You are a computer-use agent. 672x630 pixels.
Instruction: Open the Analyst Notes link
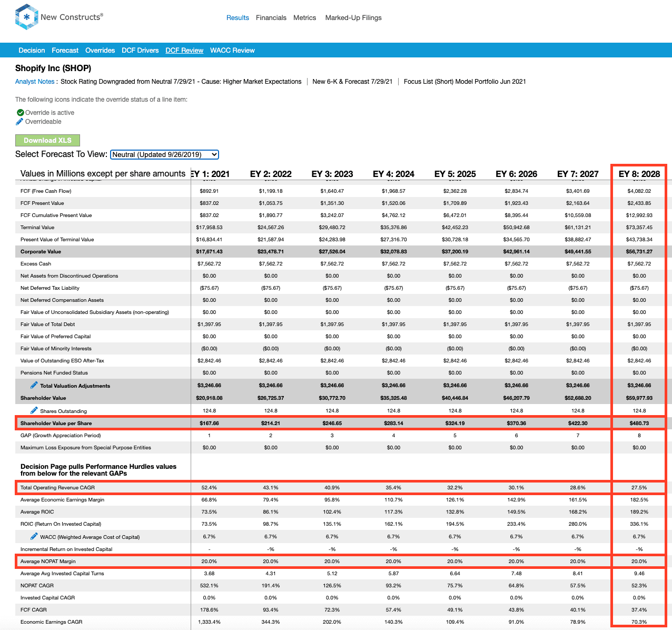coord(35,82)
